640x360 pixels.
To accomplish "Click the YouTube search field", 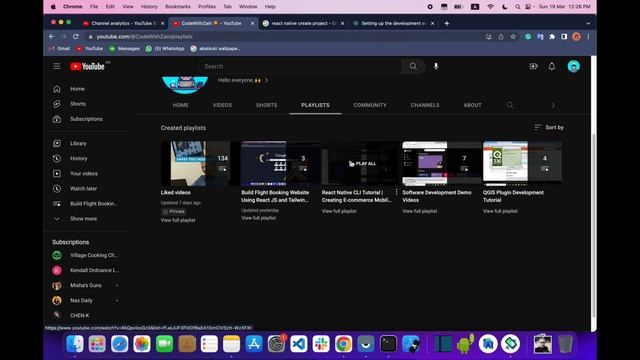I will [x=300, y=66].
